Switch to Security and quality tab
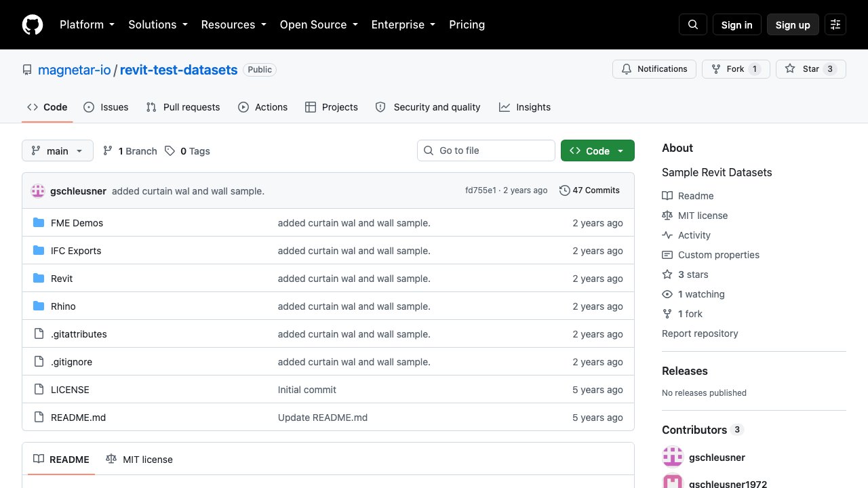 [428, 107]
